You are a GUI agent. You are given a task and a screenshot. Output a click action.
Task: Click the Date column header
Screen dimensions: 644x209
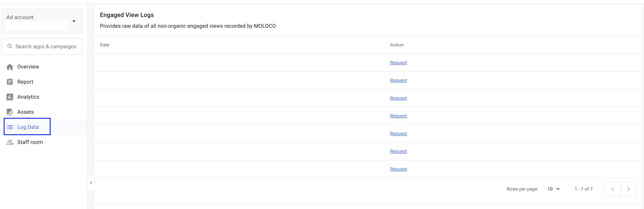tap(105, 45)
